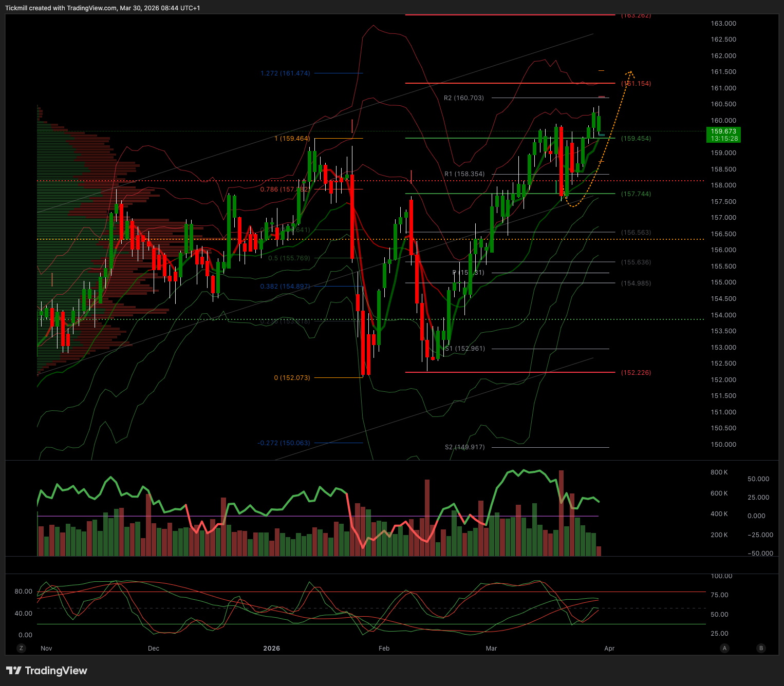The width and height of the screenshot is (784, 686).
Task: Click the green 159.454 level label
Action: tap(636, 139)
